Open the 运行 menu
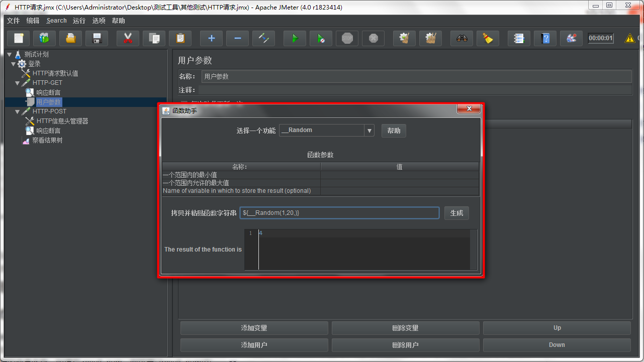This screenshot has height=362, width=644. point(79,21)
